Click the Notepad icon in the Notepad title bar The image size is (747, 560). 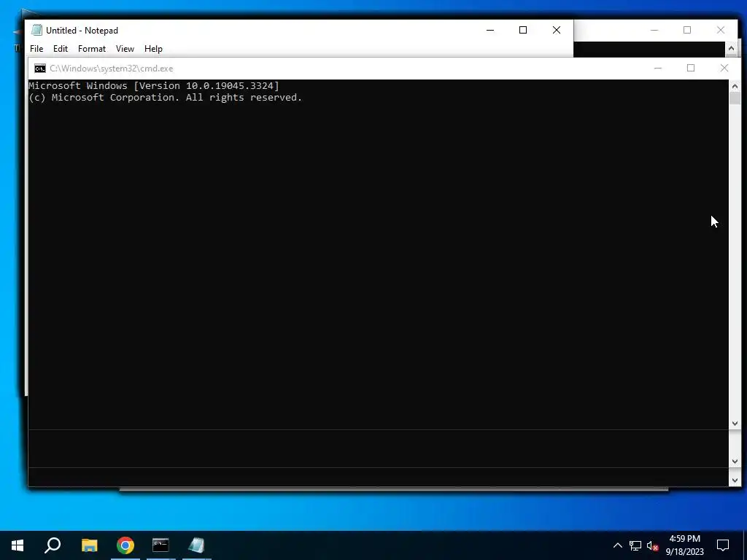point(36,30)
